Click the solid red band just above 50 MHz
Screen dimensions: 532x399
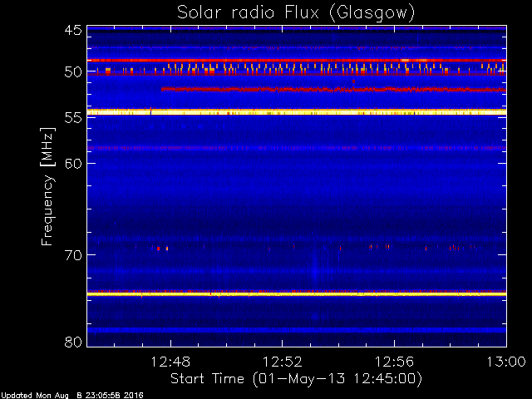pyautogui.click(x=297, y=61)
